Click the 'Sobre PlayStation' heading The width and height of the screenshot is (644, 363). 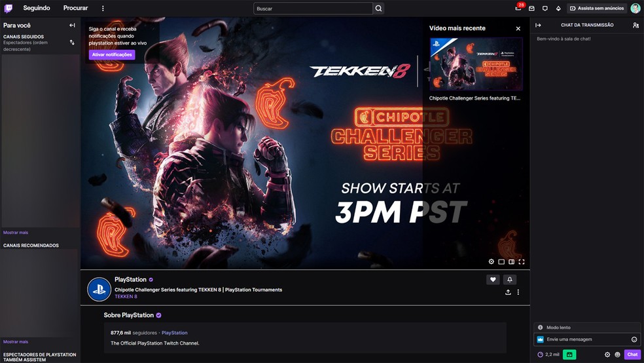[128, 315]
